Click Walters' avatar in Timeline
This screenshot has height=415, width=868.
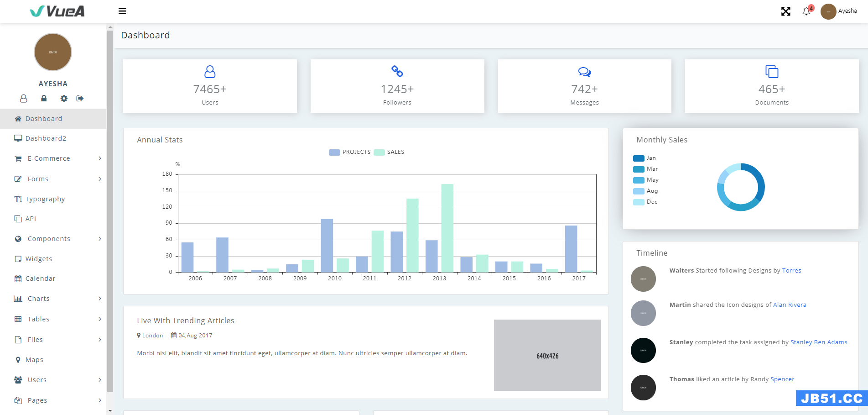(643, 279)
